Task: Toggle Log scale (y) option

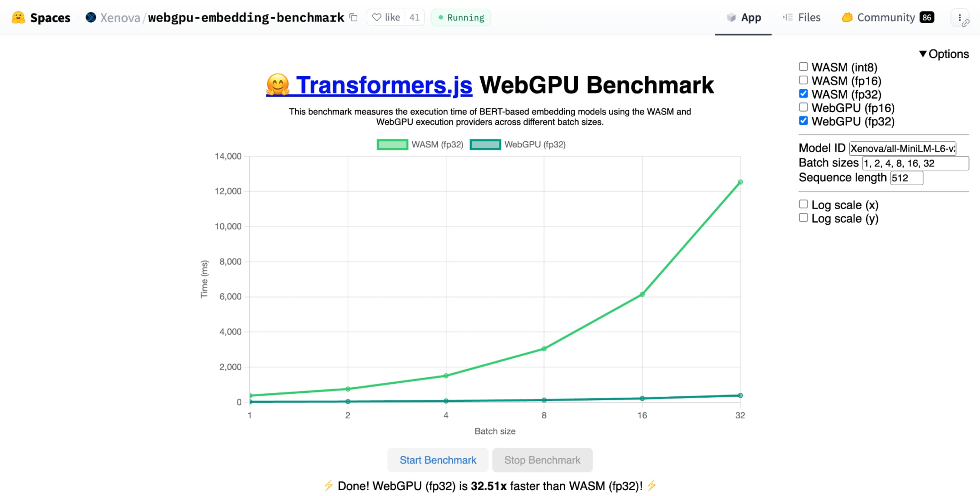Action: tap(803, 218)
